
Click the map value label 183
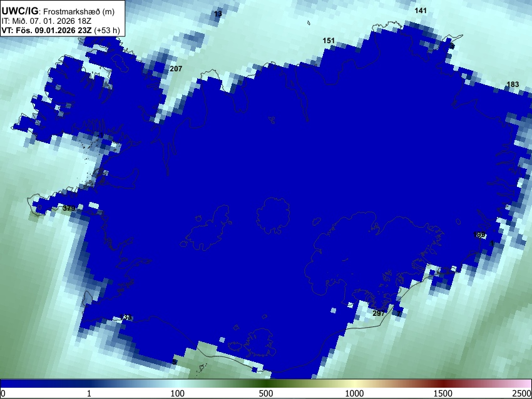tap(513, 84)
